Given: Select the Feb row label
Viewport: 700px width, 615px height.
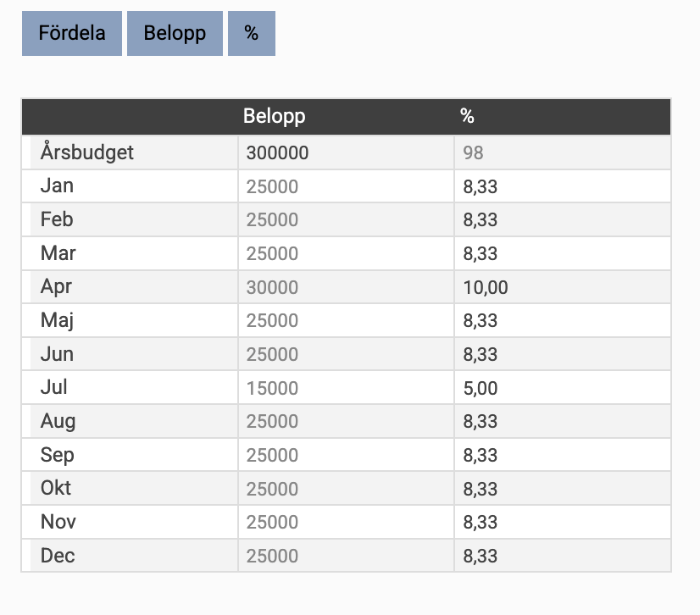Looking at the screenshot, I should click(x=57, y=219).
